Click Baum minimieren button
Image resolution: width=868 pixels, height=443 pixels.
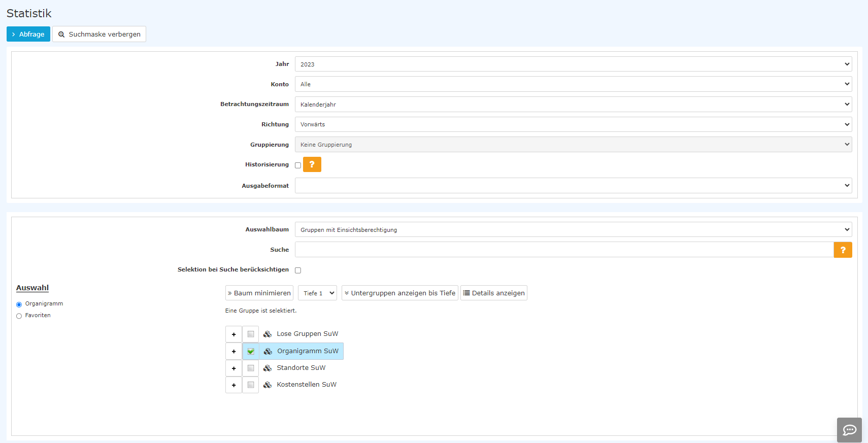coord(259,293)
